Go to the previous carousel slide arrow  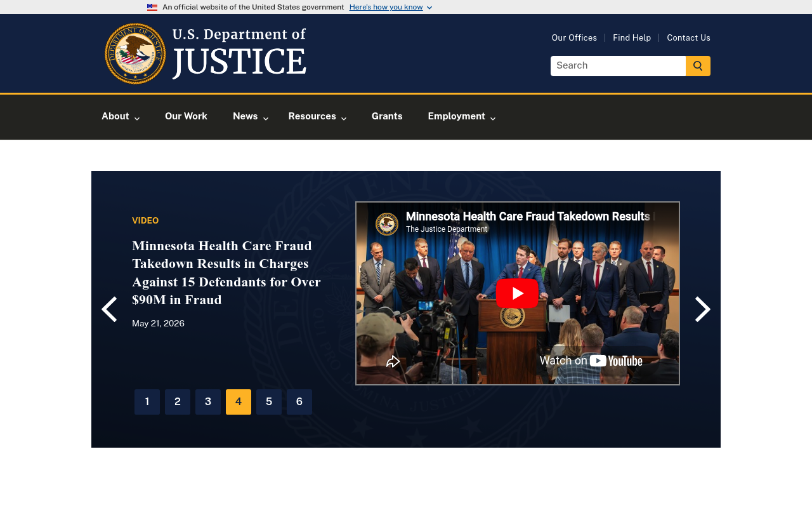pyautogui.click(x=109, y=309)
